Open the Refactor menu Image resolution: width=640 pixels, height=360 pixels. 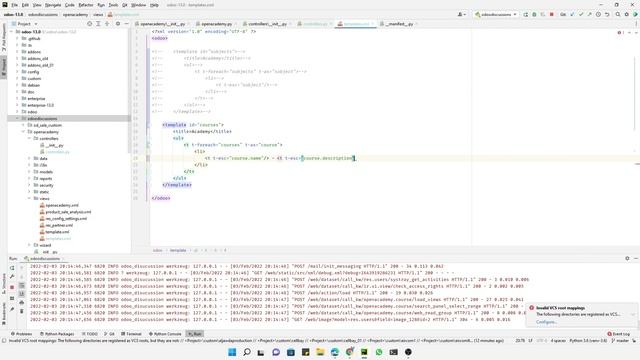coord(86,5)
